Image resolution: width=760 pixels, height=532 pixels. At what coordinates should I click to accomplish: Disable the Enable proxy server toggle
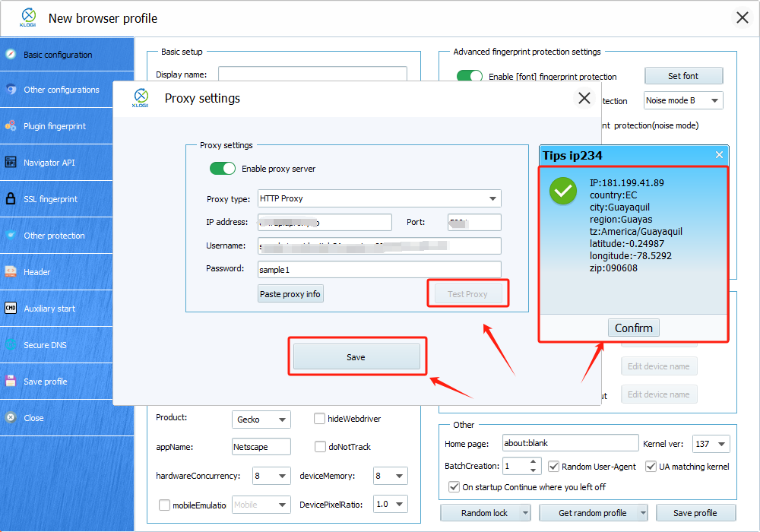(223, 169)
